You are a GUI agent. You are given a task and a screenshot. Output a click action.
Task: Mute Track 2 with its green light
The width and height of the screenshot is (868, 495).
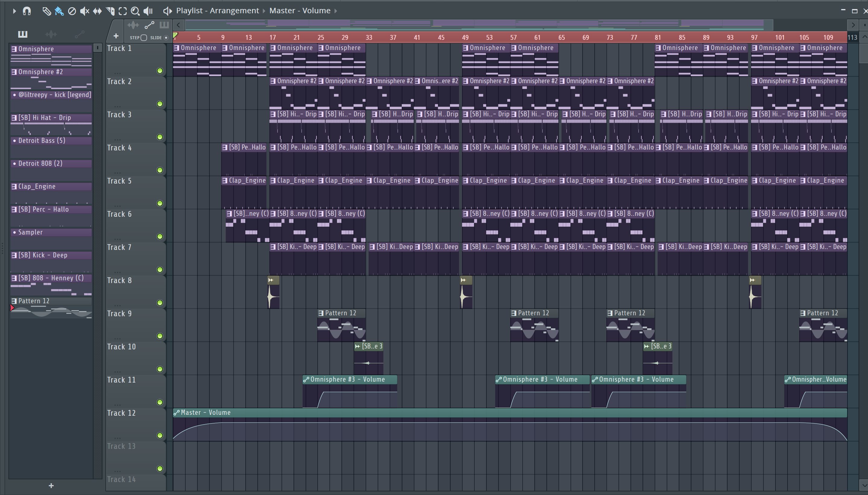point(160,104)
